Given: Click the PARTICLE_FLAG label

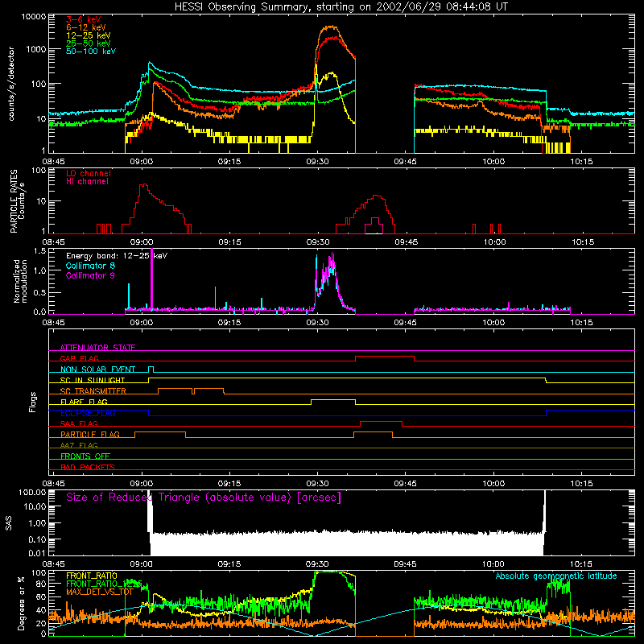Looking at the screenshot, I should 90,434.
